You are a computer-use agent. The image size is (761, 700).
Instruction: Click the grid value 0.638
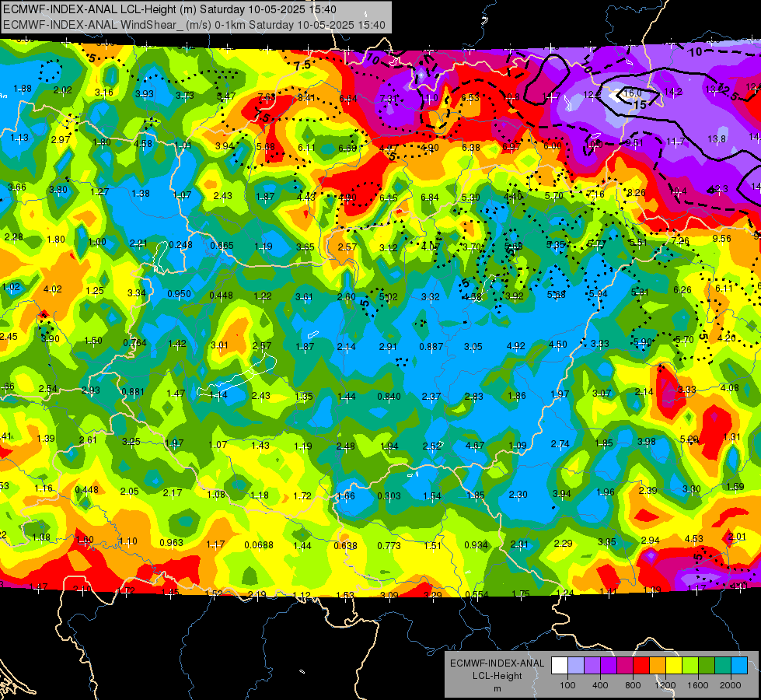346,545
